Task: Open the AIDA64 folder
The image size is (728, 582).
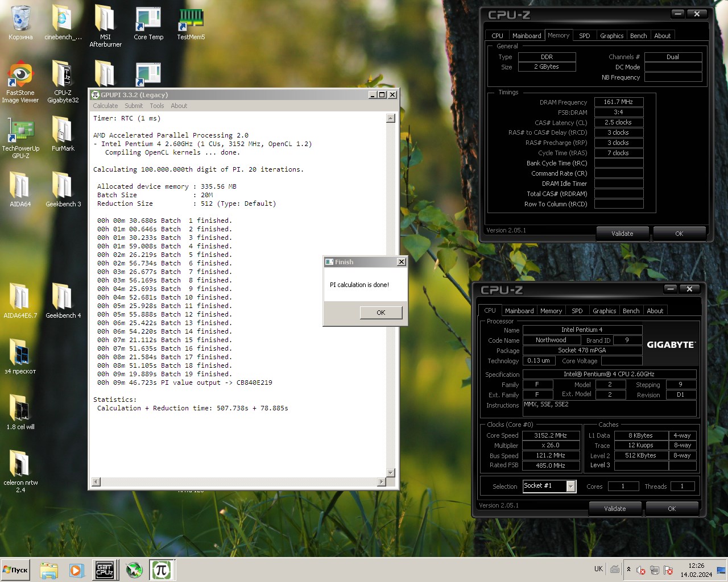Action: [x=20, y=190]
